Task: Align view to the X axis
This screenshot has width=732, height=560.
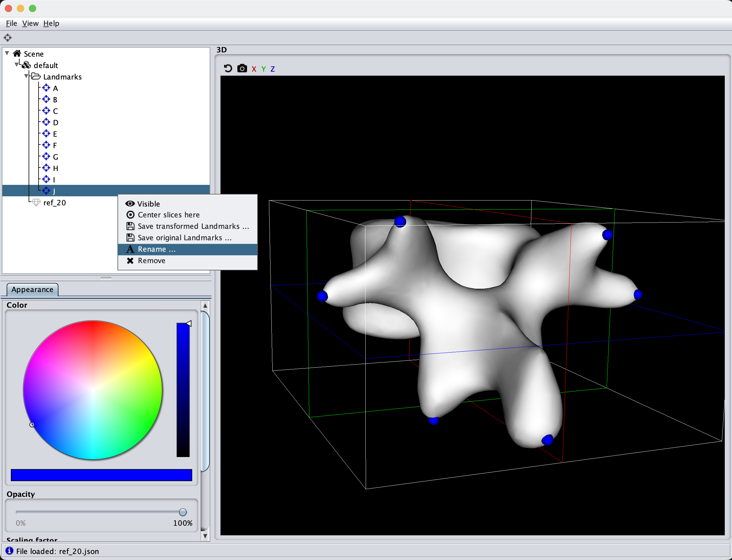Action: coord(254,69)
